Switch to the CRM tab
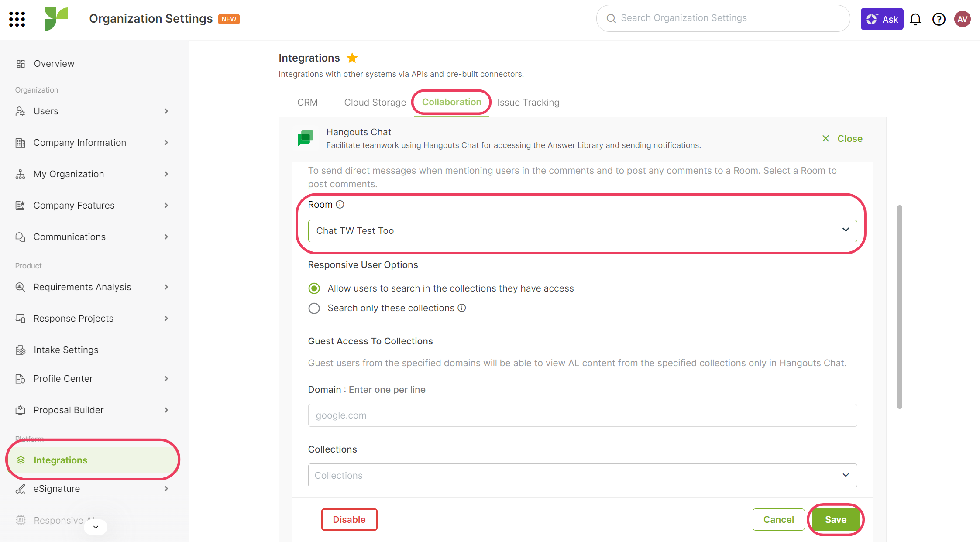Viewport: 980px width, 542px height. tap(307, 103)
